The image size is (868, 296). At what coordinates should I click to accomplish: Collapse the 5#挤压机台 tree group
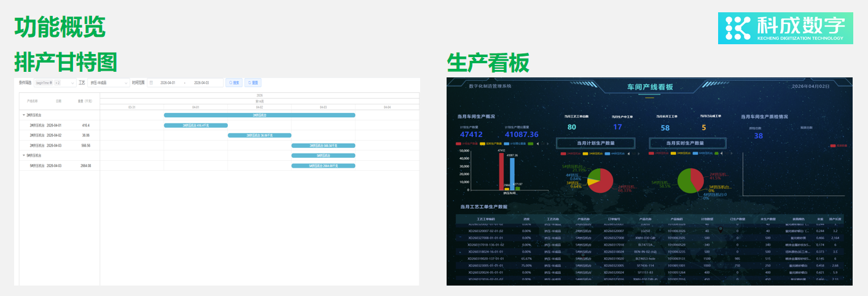click(24, 155)
